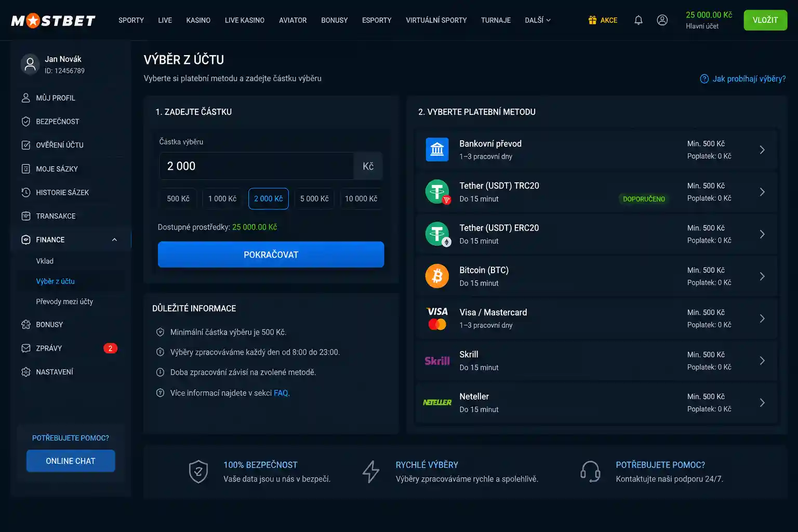Screen dimensions: 798x532
Task: Open Vklad in Finance submenu
Action: (x=45, y=261)
